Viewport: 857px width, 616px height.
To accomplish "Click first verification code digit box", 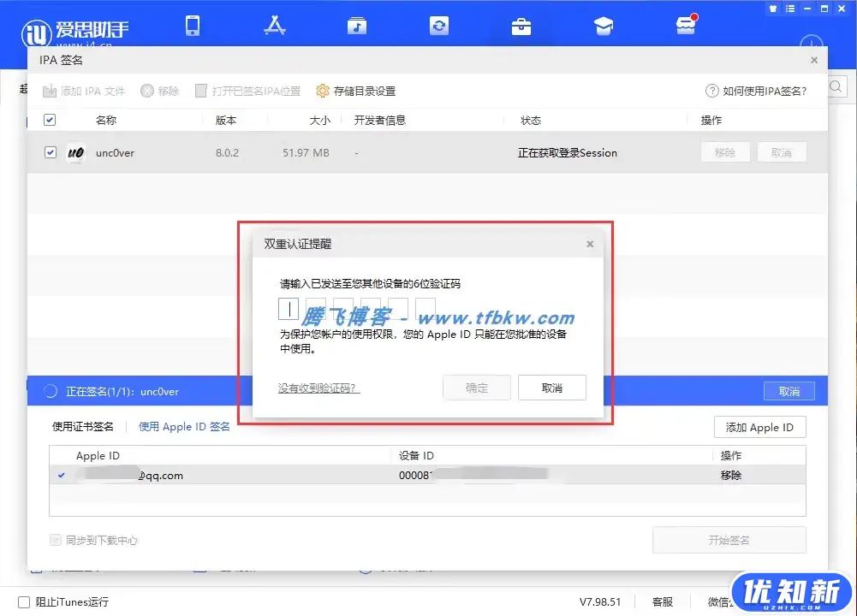I will coord(289,309).
